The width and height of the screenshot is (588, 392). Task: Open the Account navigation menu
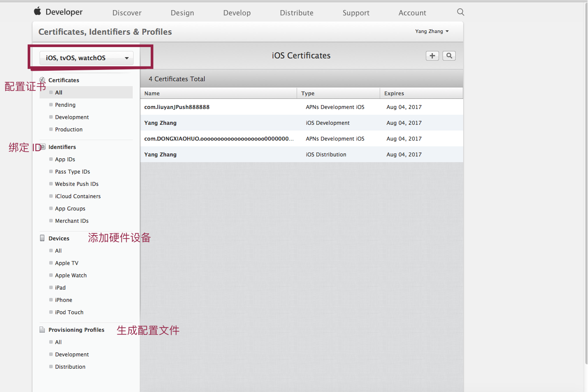[412, 13]
